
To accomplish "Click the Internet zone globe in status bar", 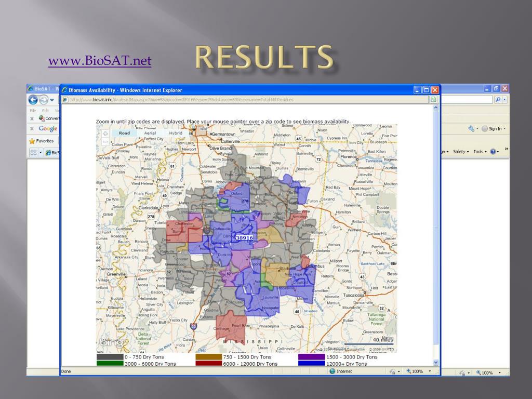I will click(332, 371).
